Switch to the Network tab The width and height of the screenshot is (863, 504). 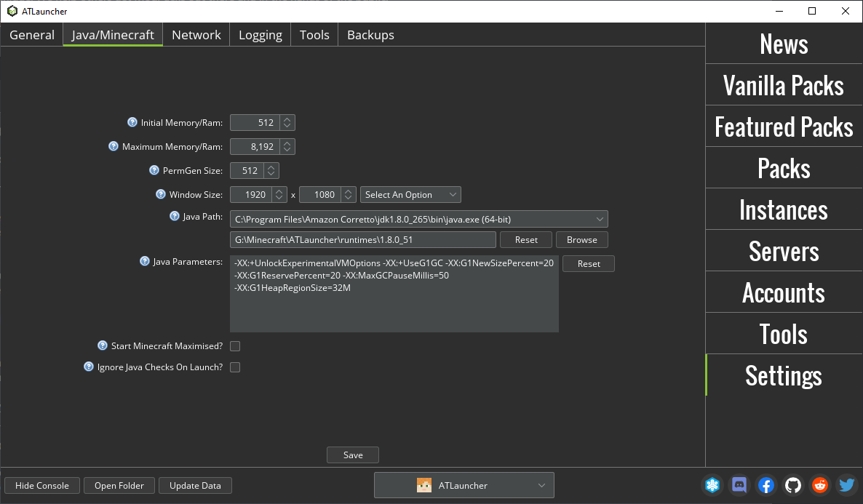[x=196, y=35]
